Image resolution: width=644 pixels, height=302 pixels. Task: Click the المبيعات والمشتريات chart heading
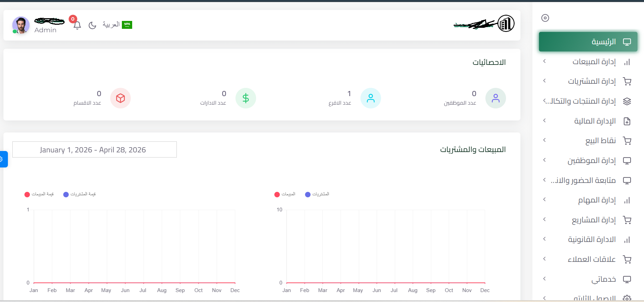point(473,150)
